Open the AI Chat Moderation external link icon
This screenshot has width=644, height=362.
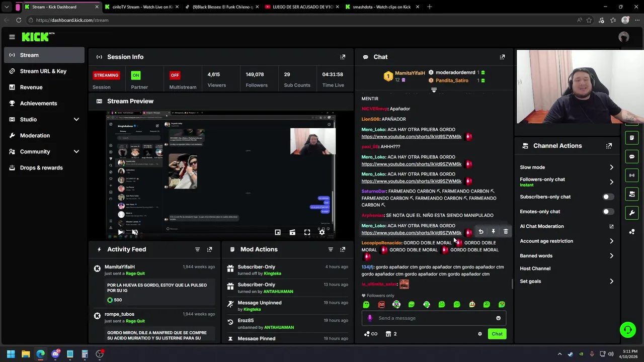click(611, 226)
